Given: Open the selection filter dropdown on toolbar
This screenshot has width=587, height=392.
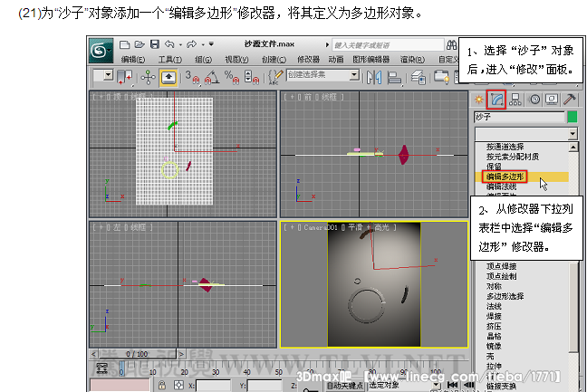Looking at the screenshot, I should pos(108,75).
